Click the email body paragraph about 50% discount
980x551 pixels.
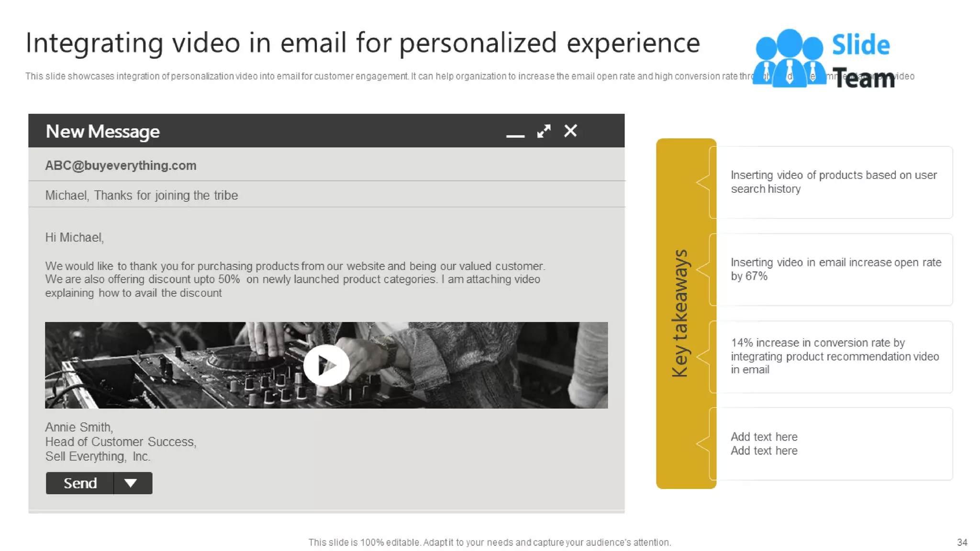(x=295, y=279)
